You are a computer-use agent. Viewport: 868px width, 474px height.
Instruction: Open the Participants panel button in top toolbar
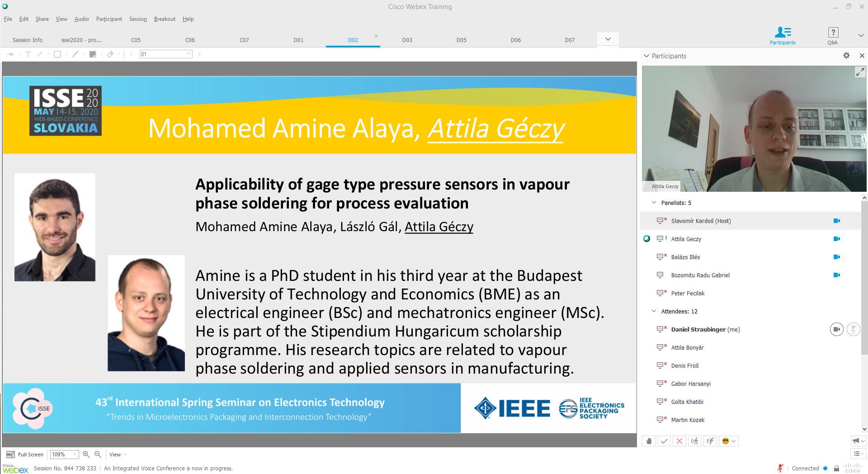tap(783, 36)
